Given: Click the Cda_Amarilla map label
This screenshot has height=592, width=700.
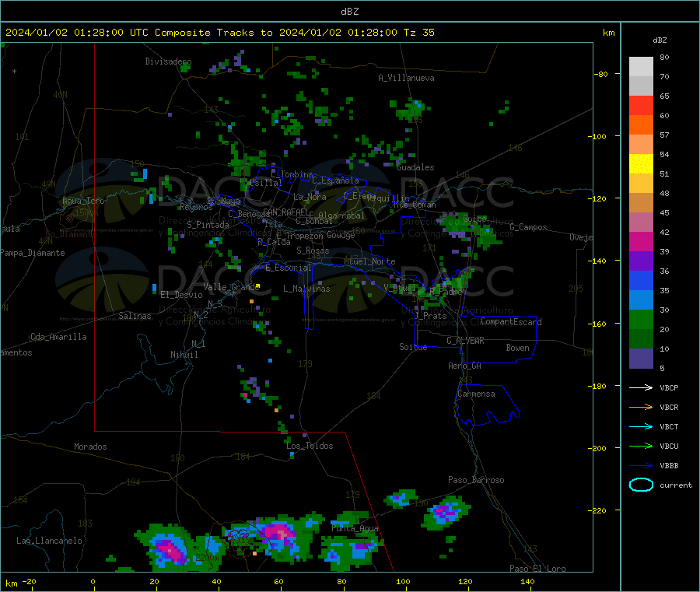Looking at the screenshot, I should click(58, 337).
